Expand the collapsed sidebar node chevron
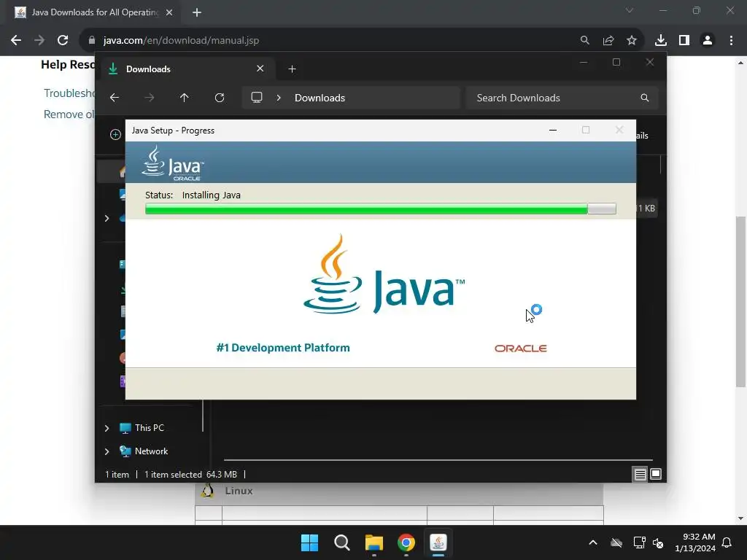The image size is (747, 560). click(107, 218)
